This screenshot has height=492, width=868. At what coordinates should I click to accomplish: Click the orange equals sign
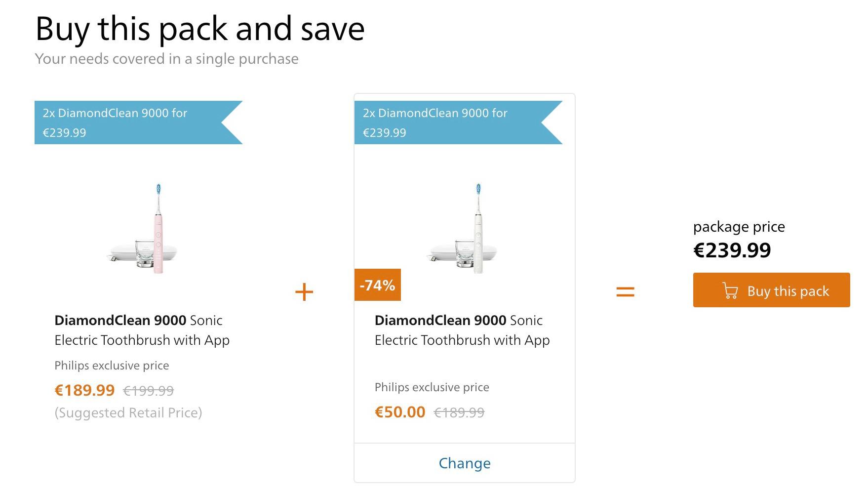(x=625, y=292)
